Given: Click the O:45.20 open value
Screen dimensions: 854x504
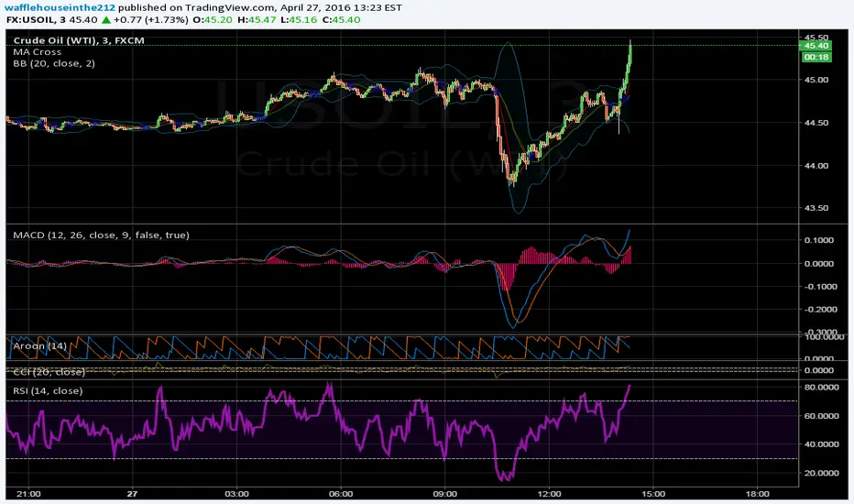Looking at the screenshot, I should point(213,19).
